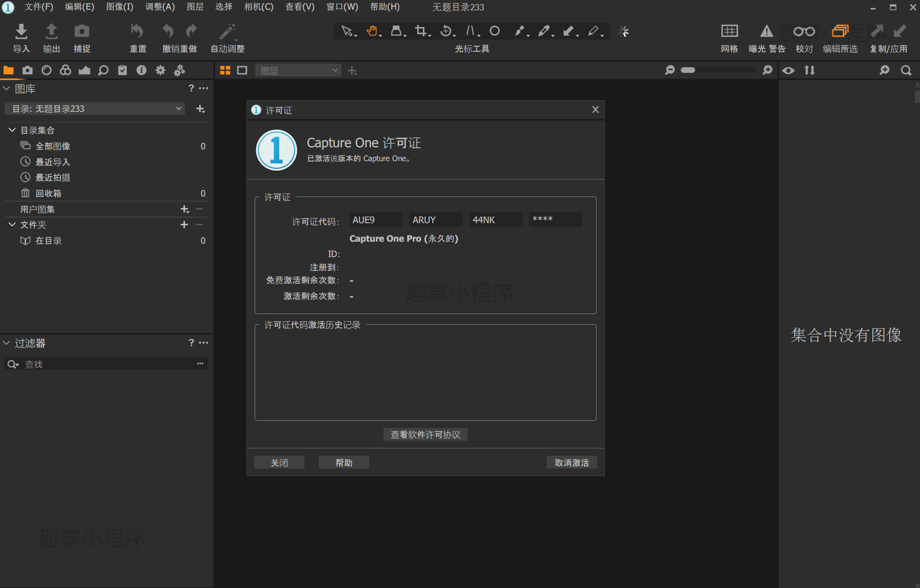Click the Redo arrow icon
Image resolution: width=920 pixels, height=588 pixels.
point(191,31)
